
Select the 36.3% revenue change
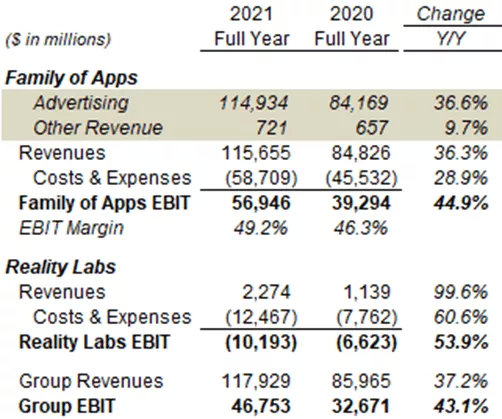(x=461, y=153)
